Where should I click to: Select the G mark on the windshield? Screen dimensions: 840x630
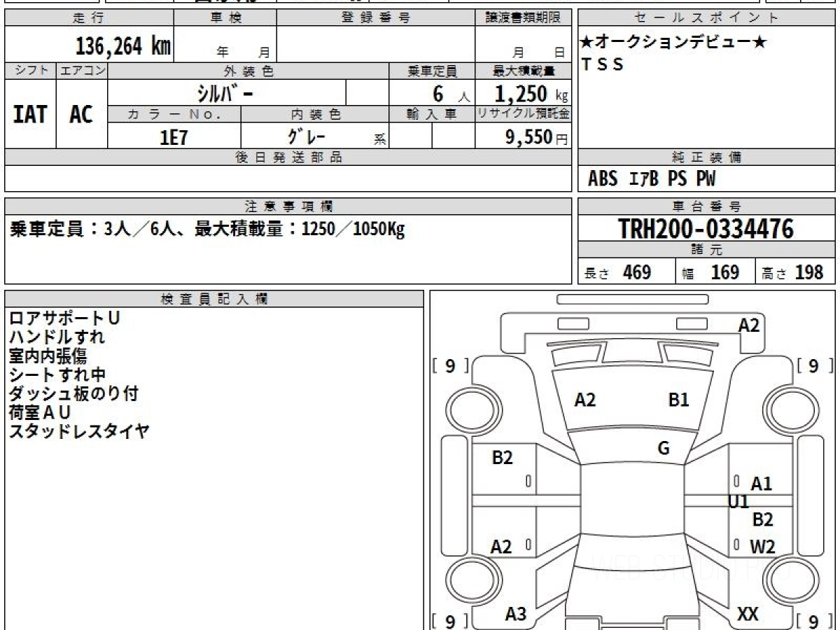664,449
